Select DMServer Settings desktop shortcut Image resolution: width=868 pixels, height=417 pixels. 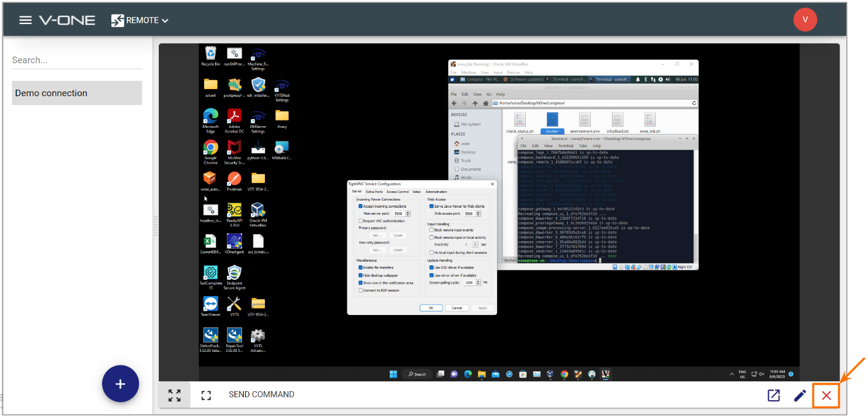(x=258, y=120)
